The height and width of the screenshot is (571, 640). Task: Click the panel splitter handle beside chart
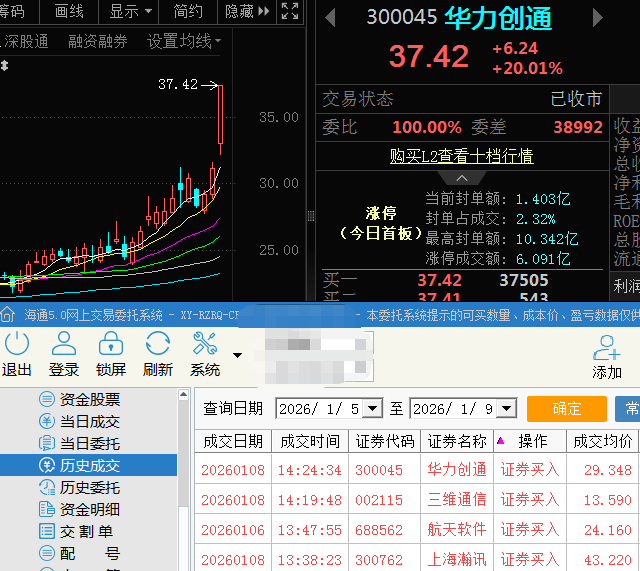point(311,216)
